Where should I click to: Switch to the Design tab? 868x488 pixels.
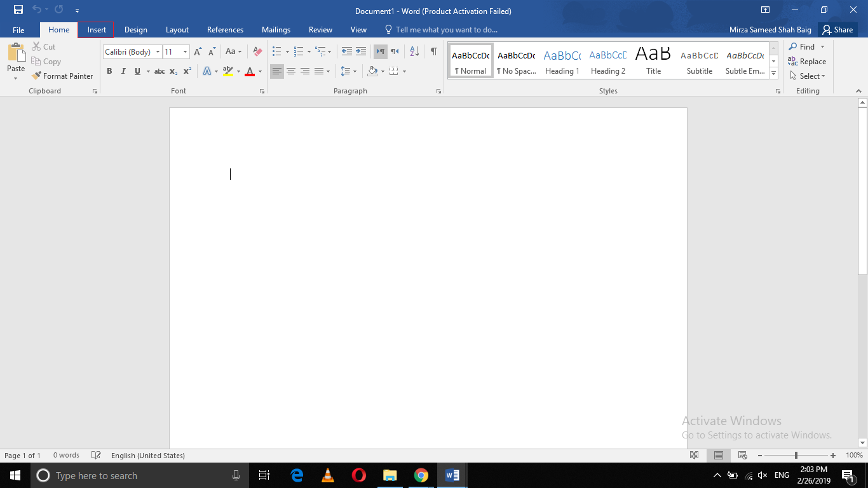pyautogui.click(x=136, y=30)
